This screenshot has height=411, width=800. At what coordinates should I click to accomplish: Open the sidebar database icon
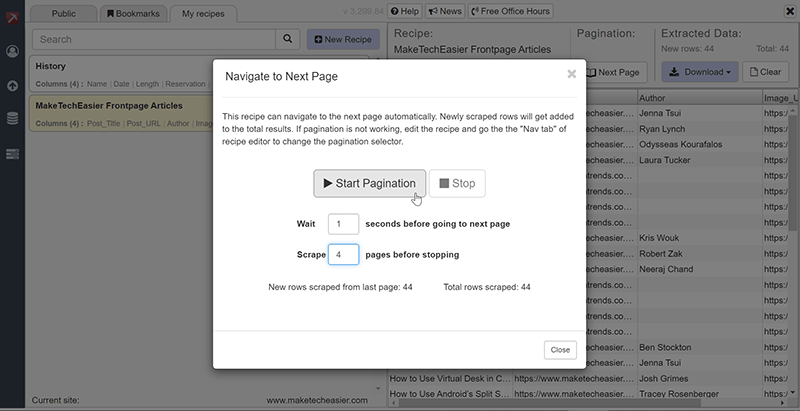[x=12, y=118]
